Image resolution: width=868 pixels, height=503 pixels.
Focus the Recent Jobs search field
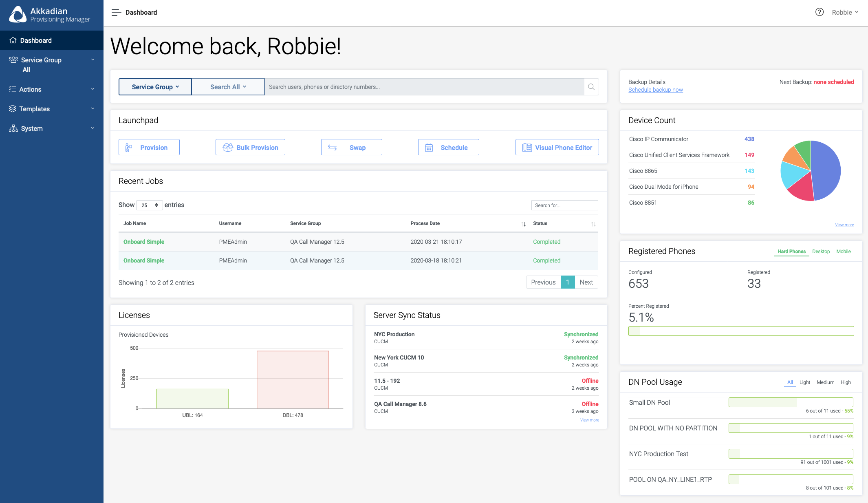click(564, 205)
